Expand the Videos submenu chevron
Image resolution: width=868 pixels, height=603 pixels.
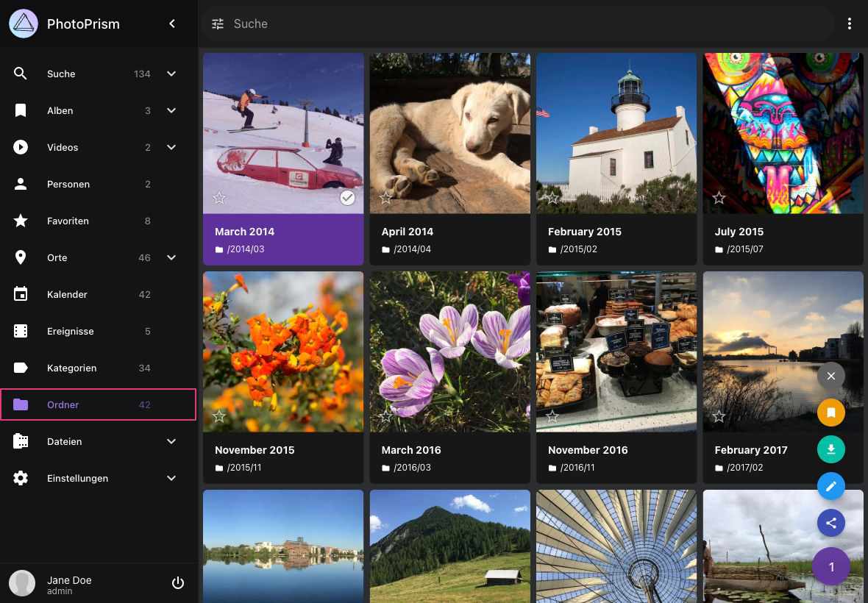(171, 147)
